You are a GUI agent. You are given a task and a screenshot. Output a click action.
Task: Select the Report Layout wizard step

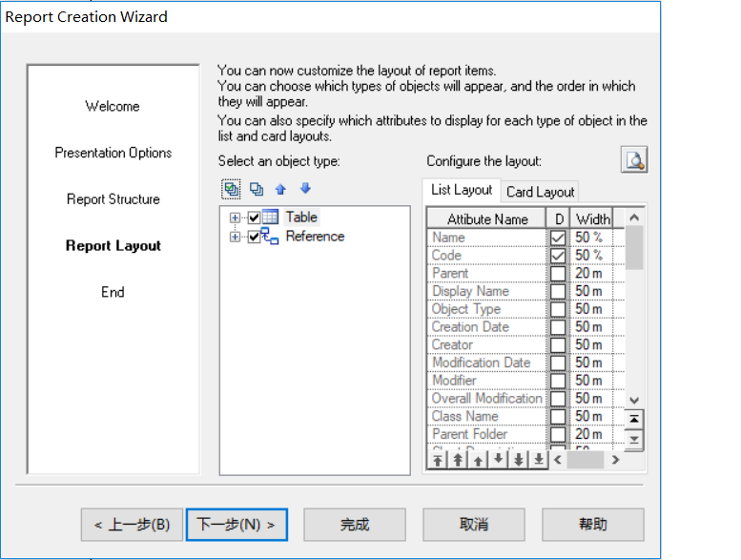click(113, 246)
